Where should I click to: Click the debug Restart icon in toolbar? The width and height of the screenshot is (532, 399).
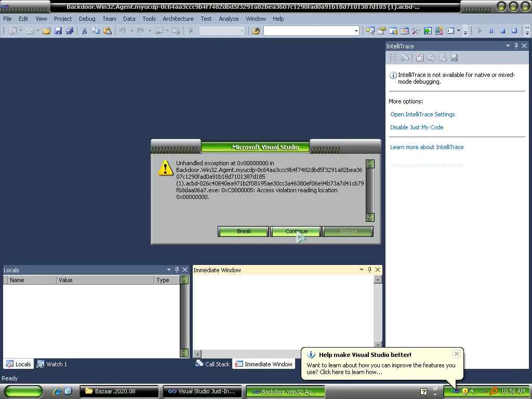(514, 31)
